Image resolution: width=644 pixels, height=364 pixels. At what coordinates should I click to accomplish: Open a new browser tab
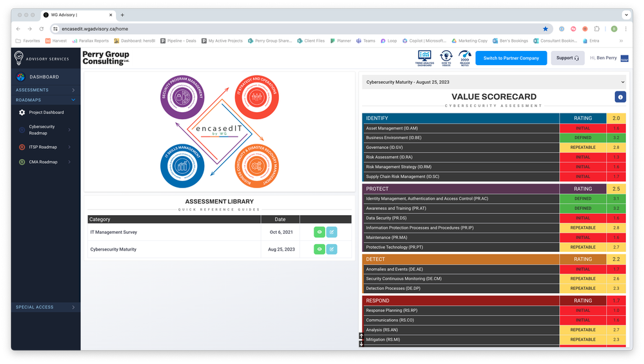[x=122, y=15]
